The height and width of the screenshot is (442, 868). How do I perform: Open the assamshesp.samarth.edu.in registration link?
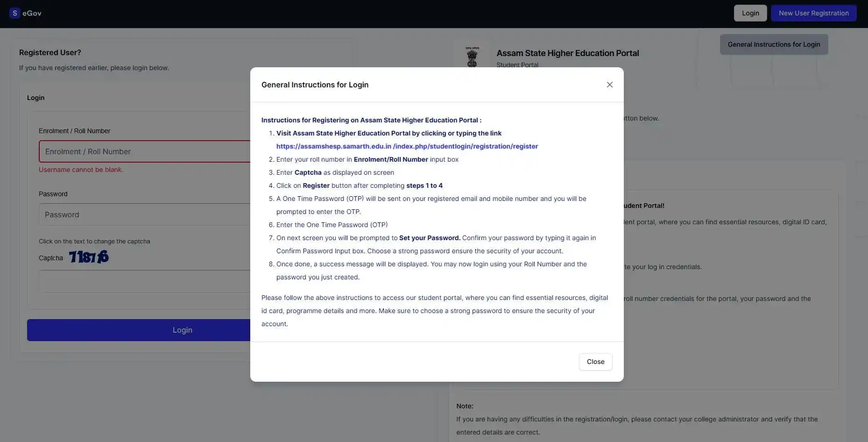(x=407, y=146)
